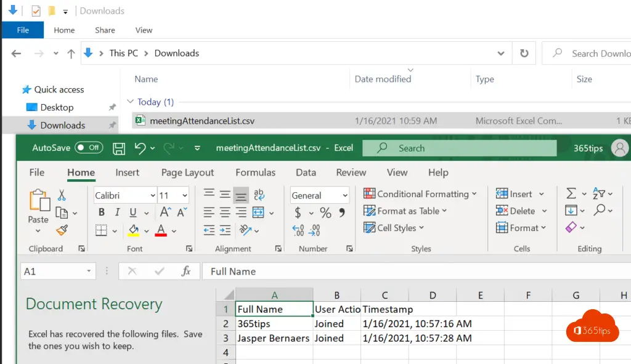
Task: Apply Comma Style format
Action: click(x=341, y=212)
